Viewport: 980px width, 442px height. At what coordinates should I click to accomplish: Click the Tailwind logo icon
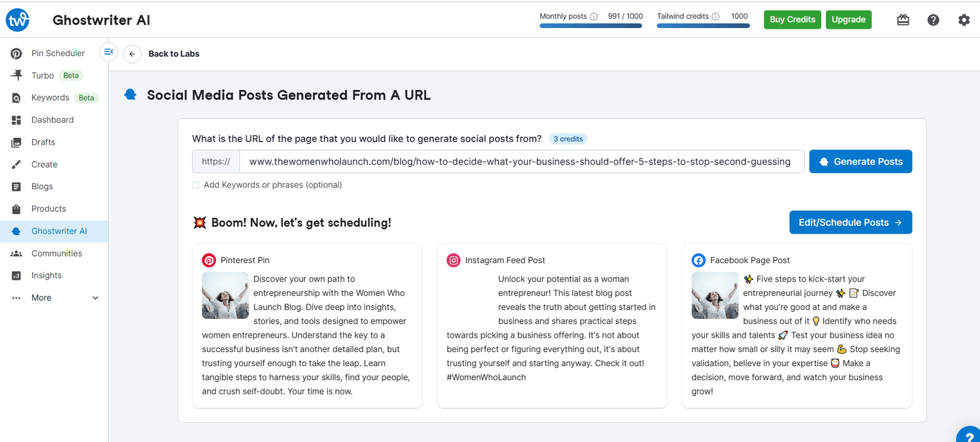18,20
